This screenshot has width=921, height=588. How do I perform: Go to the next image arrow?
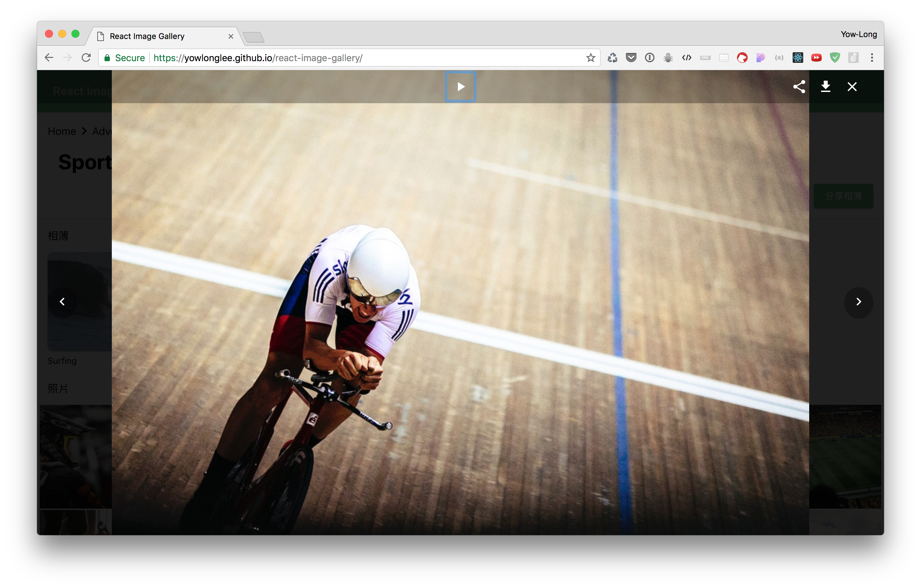pyautogui.click(x=858, y=302)
